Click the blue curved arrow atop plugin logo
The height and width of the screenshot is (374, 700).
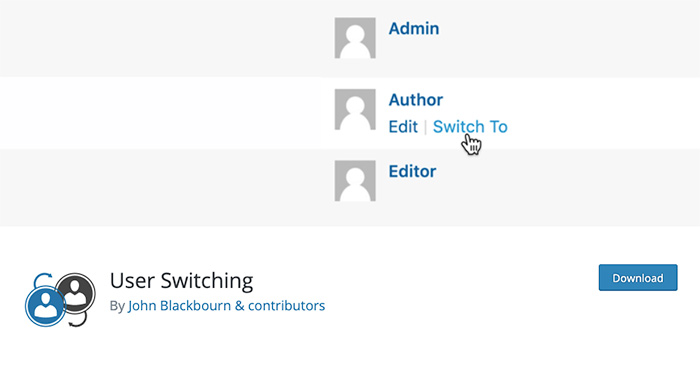pos(43,279)
